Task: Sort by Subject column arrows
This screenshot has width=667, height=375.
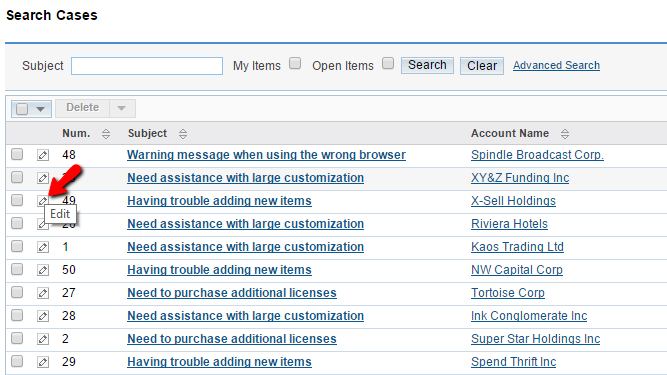Action: click(x=183, y=134)
